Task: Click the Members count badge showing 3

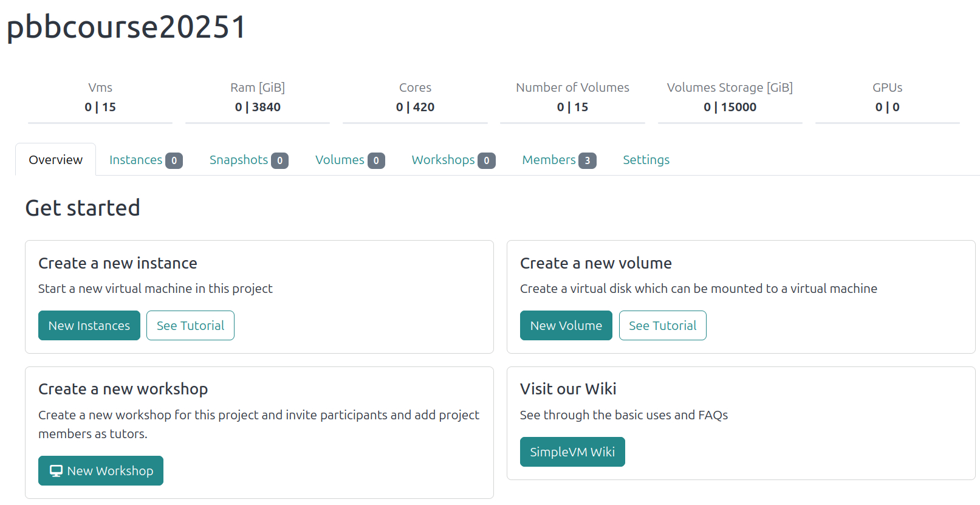Action: pyautogui.click(x=587, y=160)
